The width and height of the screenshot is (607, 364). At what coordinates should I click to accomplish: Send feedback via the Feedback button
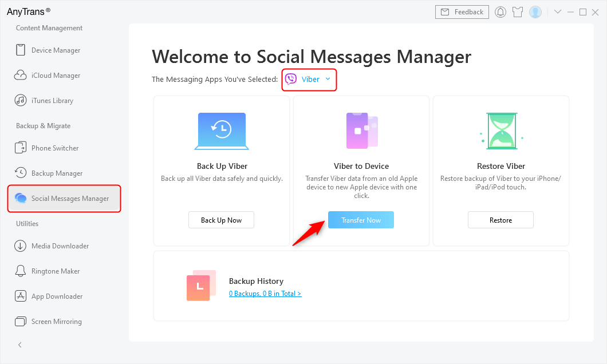(x=462, y=12)
